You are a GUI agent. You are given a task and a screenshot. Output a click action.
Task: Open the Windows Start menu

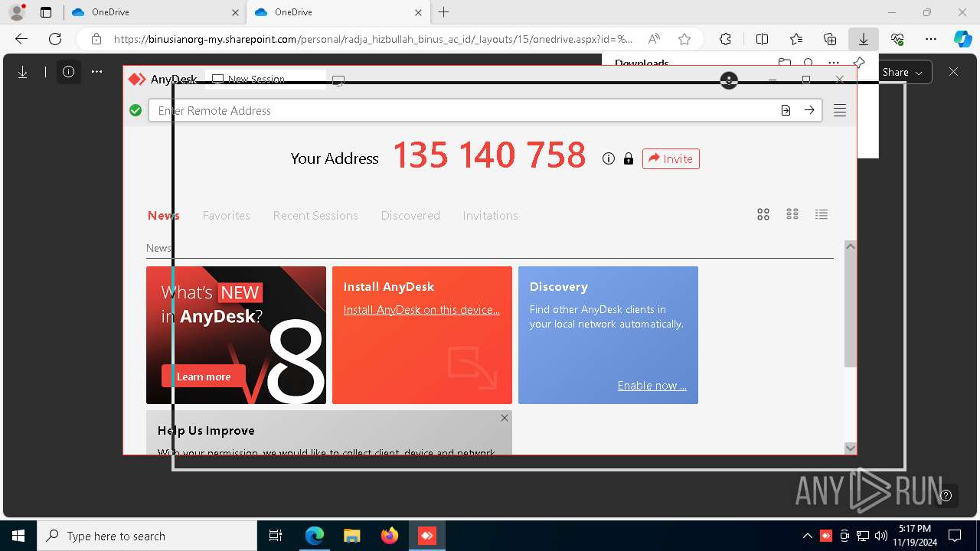[18, 536]
